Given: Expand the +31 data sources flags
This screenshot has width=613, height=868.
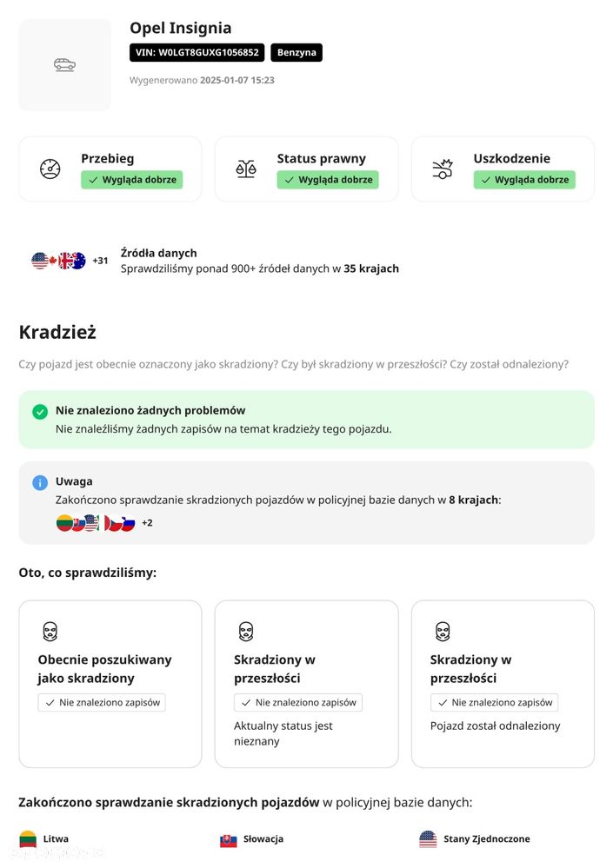Looking at the screenshot, I should tap(100, 261).
